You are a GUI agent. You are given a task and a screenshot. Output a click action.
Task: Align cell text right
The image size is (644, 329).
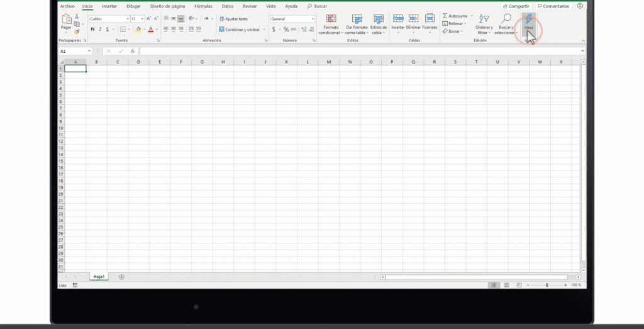(x=180, y=29)
